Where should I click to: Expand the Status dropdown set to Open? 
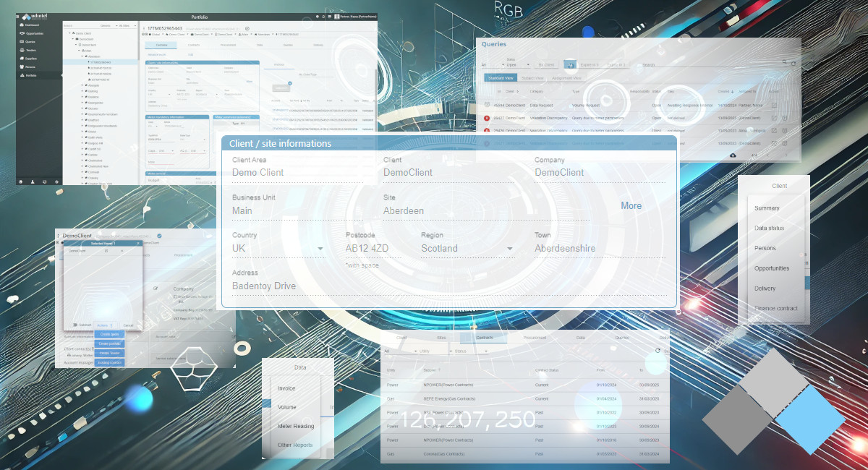(x=519, y=64)
